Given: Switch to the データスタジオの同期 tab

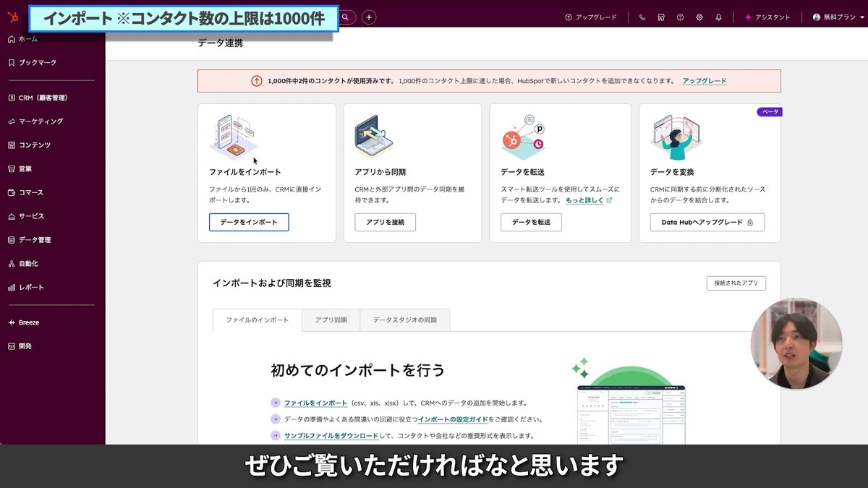Looking at the screenshot, I should pos(404,320).
